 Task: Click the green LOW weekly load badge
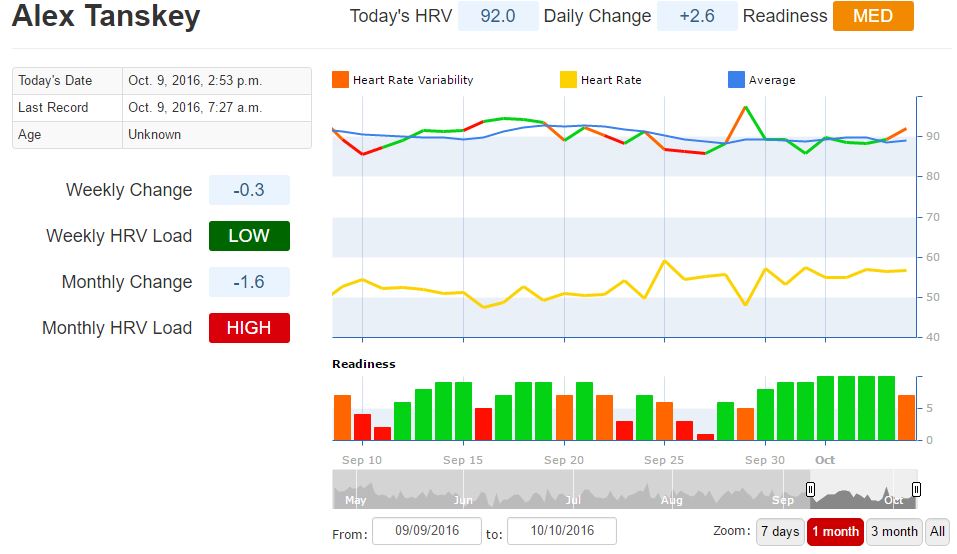point(249,236)
